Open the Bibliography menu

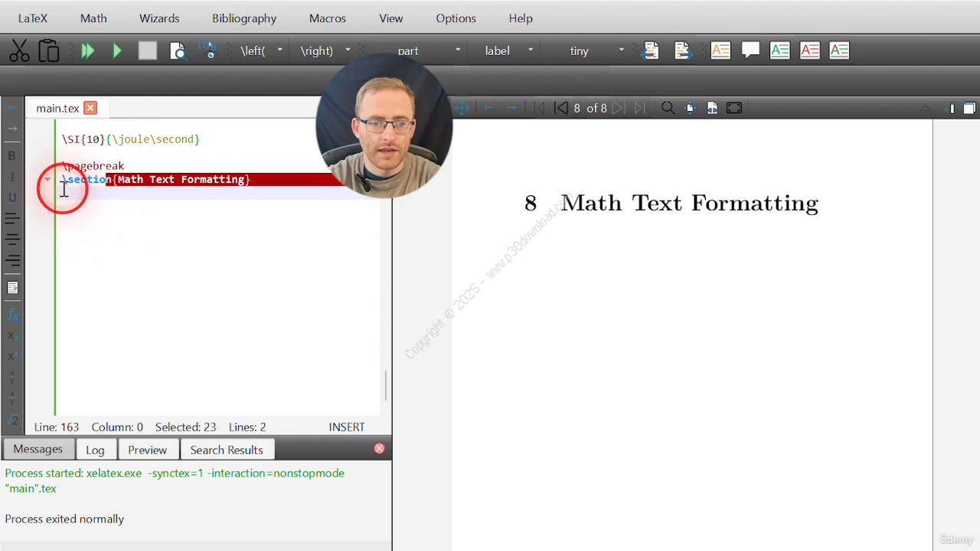244,18
